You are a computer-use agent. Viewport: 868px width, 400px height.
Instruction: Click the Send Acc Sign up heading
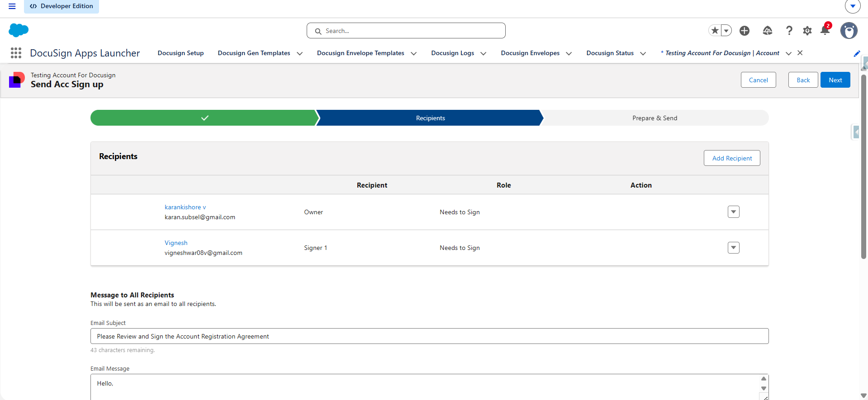coord(67,85)
